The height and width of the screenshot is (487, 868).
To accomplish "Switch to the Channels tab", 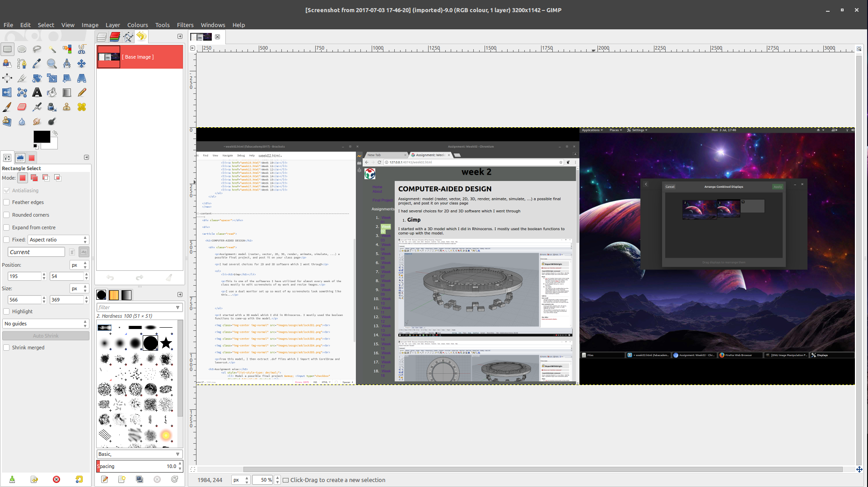I will (x=115, y=37).
